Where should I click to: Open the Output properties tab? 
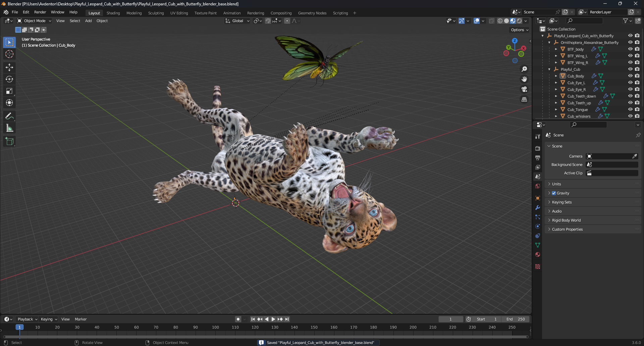[x=538, y=158]
